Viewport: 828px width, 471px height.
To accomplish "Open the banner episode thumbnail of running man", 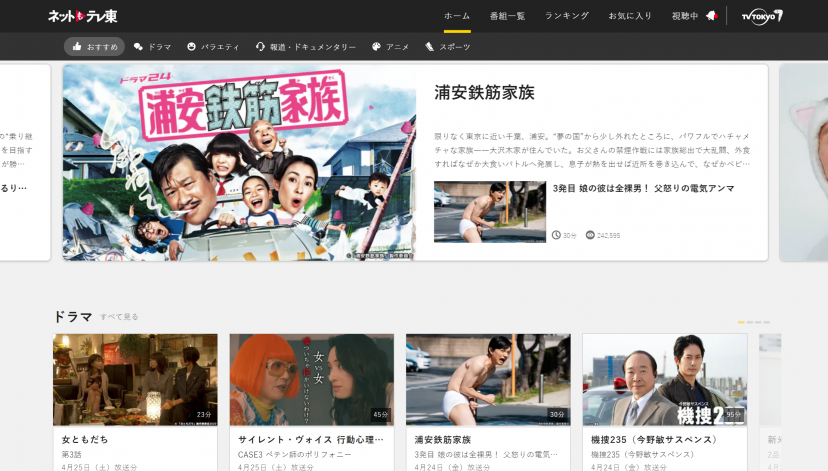I will [490, 212].
